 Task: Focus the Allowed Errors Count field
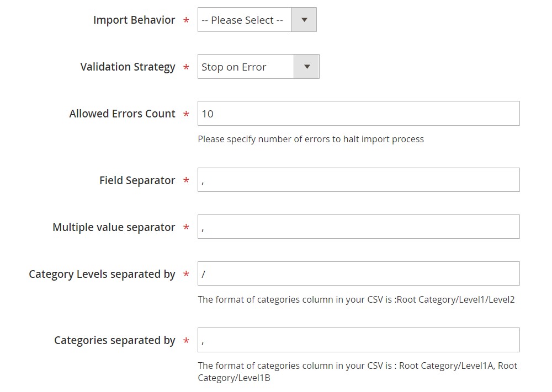[x=358, y=114]
